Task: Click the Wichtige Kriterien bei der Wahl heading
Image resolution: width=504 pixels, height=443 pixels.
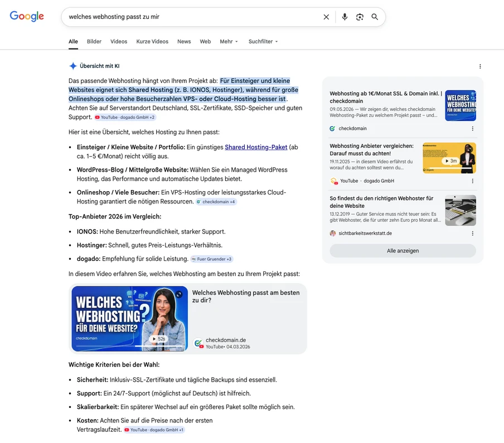Action: click(114, 364)
